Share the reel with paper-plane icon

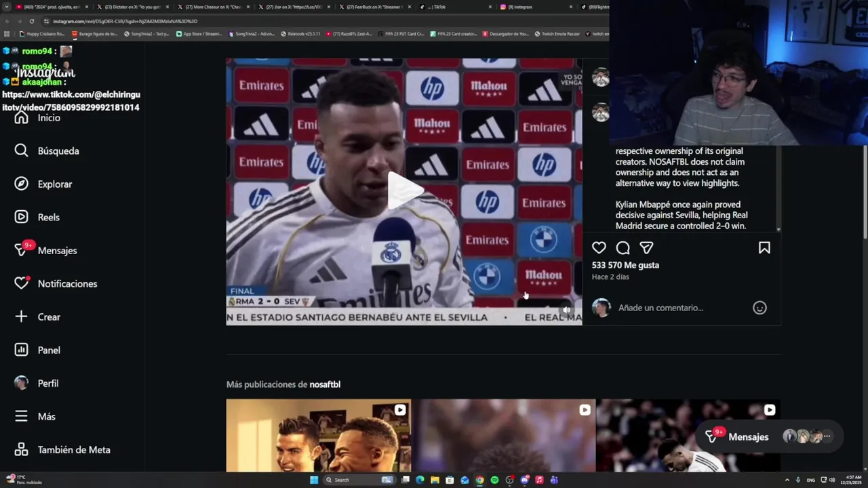tap(647, 248)
